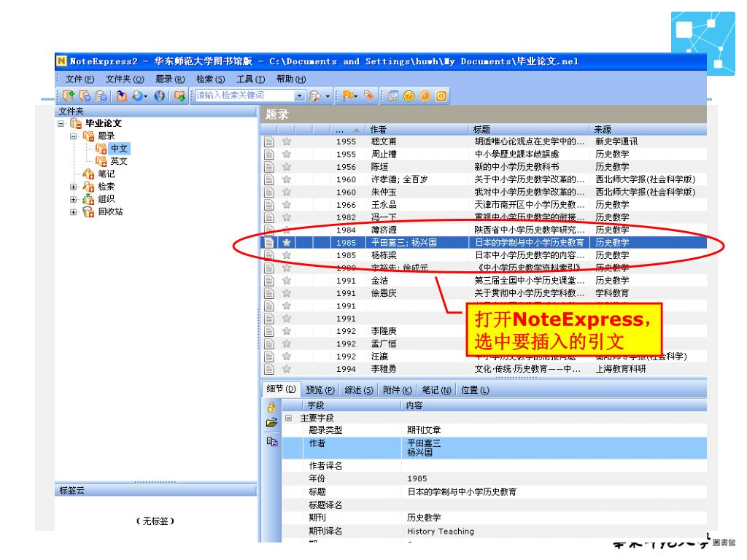Image resolution: width=747 pixels, height=560 pixels.
Task: Toggle the star on 徐恩庆 1991 row
Action: coord(286,293)
